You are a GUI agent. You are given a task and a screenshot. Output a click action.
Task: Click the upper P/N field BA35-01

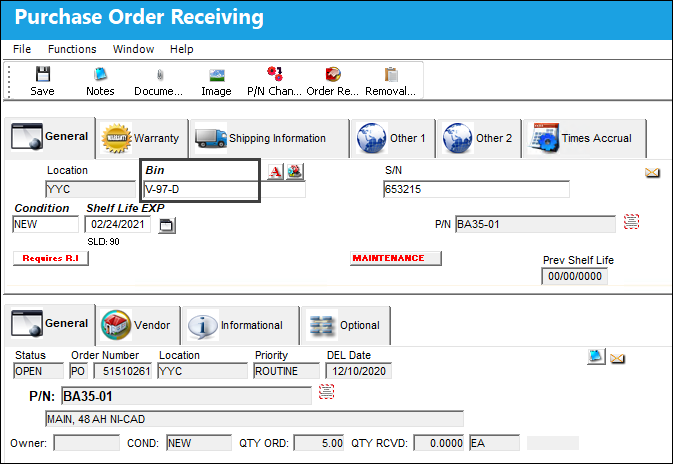tap(535, 224)
